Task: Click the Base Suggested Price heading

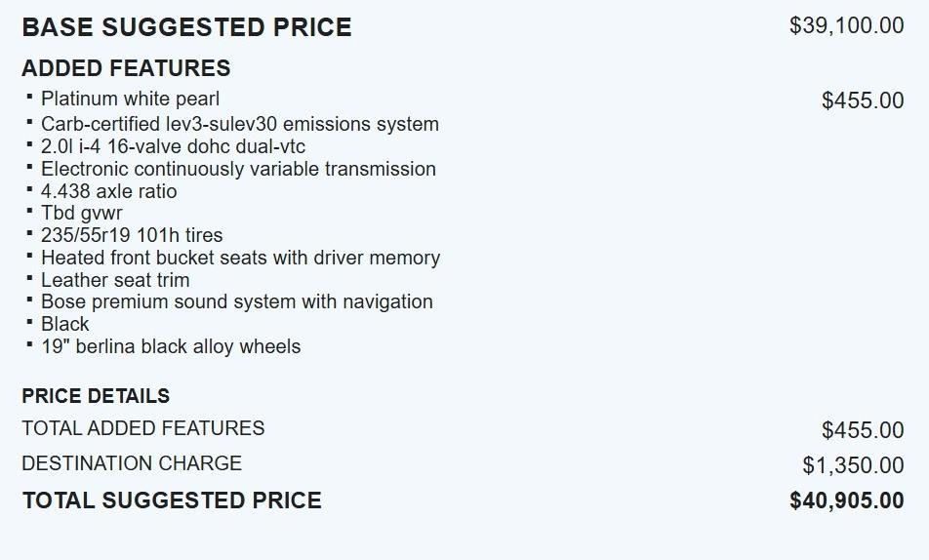Action: tap(186, 27)
